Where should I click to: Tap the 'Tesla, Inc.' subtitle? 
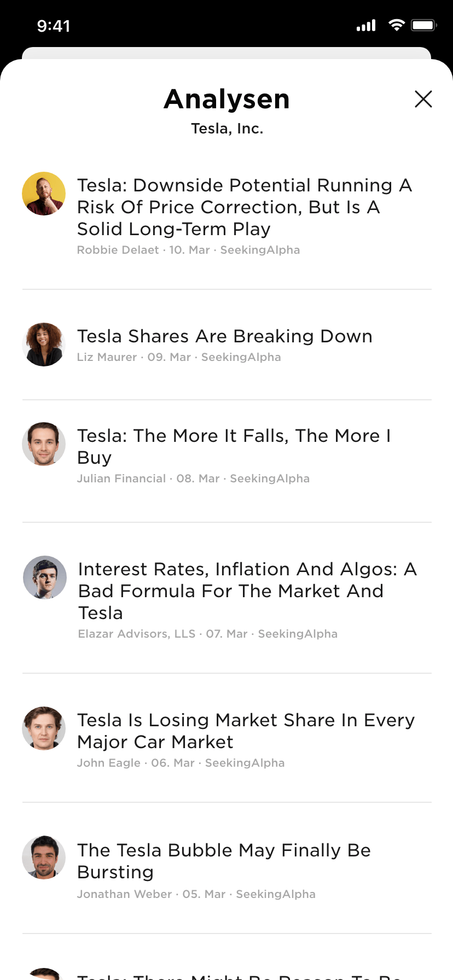227,129
